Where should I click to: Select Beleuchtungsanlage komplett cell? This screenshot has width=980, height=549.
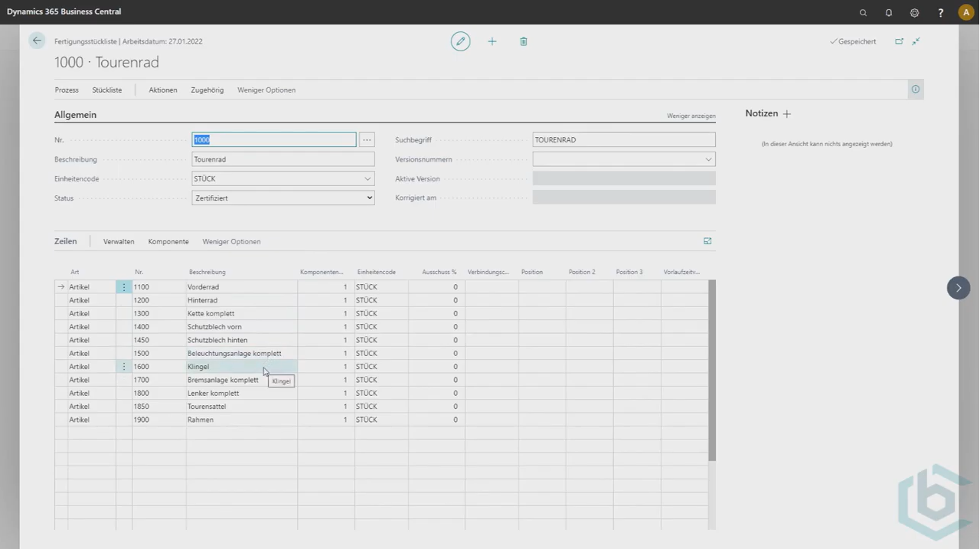(x=242, y=354)
